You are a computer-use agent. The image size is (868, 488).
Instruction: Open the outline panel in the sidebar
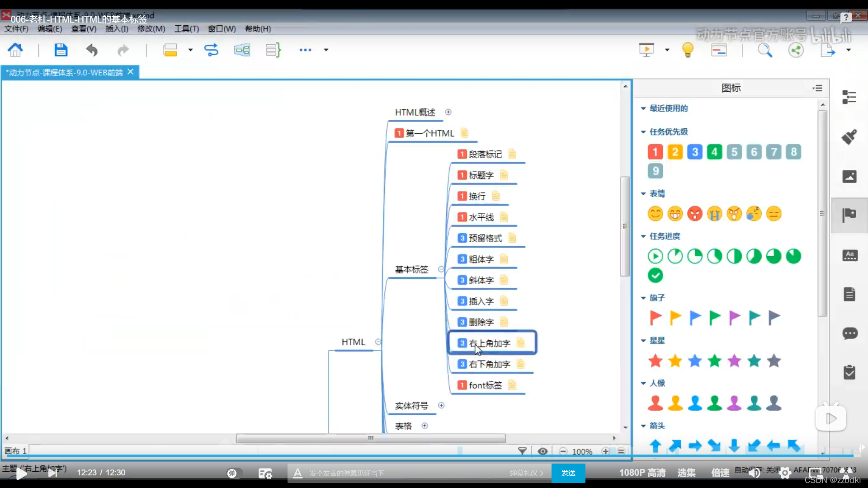click(x=849, y=97)
